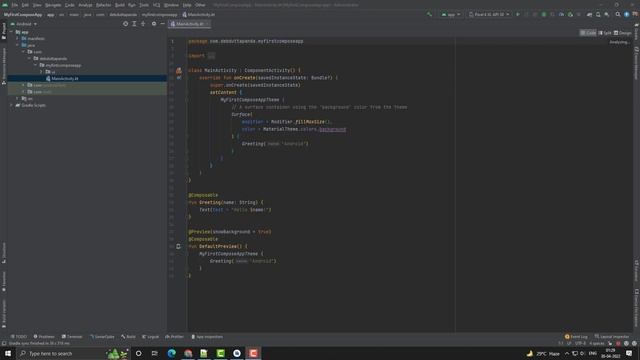
Task: Open the Event Log
Action: tap(576, 337)
